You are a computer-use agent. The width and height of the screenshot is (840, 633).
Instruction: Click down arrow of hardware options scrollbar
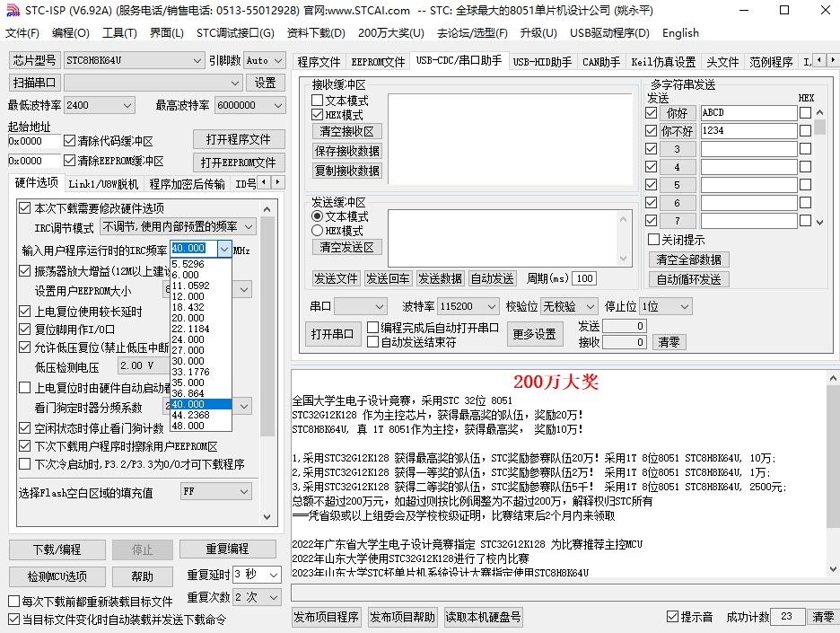coord(267,517)
